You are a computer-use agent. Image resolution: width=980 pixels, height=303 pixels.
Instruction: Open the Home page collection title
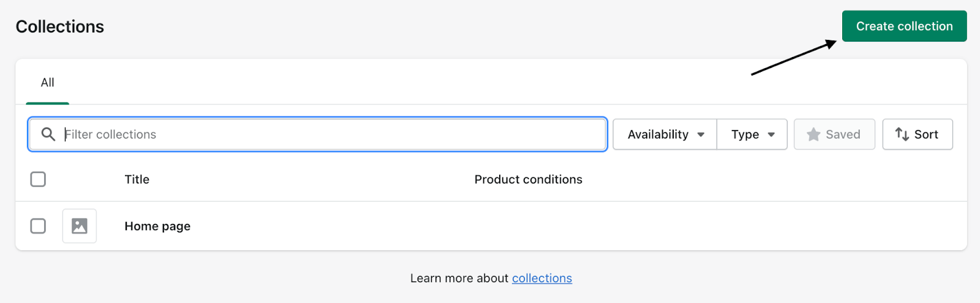157,226
